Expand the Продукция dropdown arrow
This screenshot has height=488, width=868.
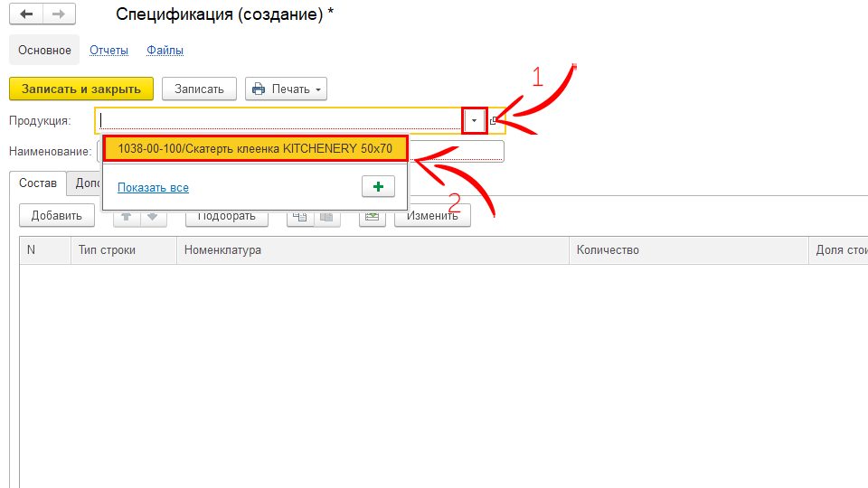point(474,121)
